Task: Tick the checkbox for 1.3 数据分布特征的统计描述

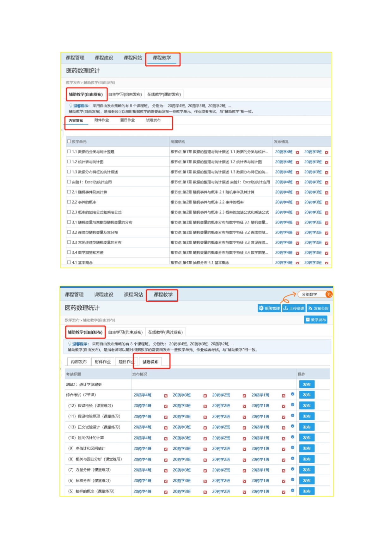Action: click(x=69, y=172)
